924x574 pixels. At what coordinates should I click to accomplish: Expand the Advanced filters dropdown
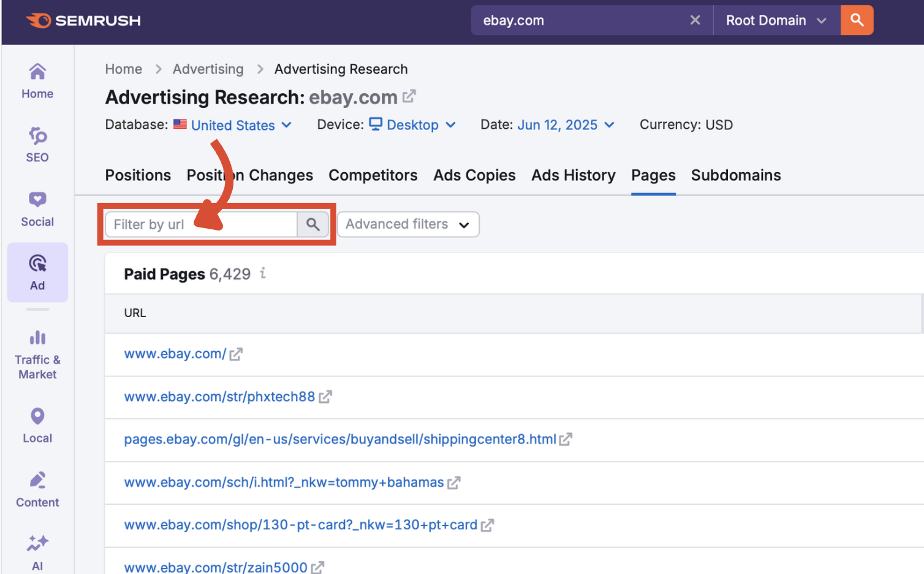pos(408,224)
